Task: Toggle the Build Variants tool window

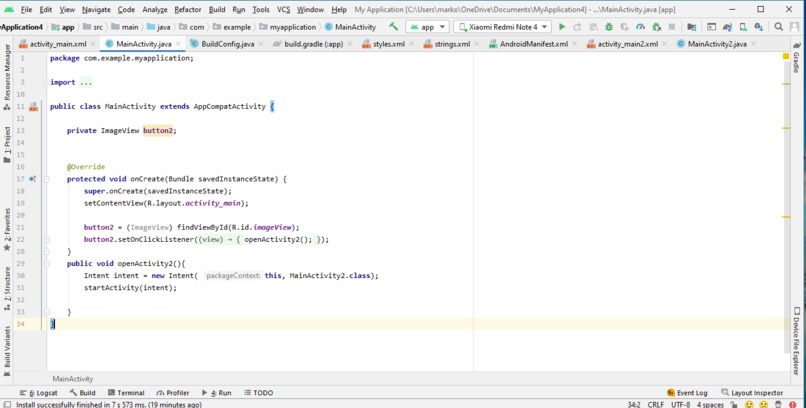Action: pos(7,352)
